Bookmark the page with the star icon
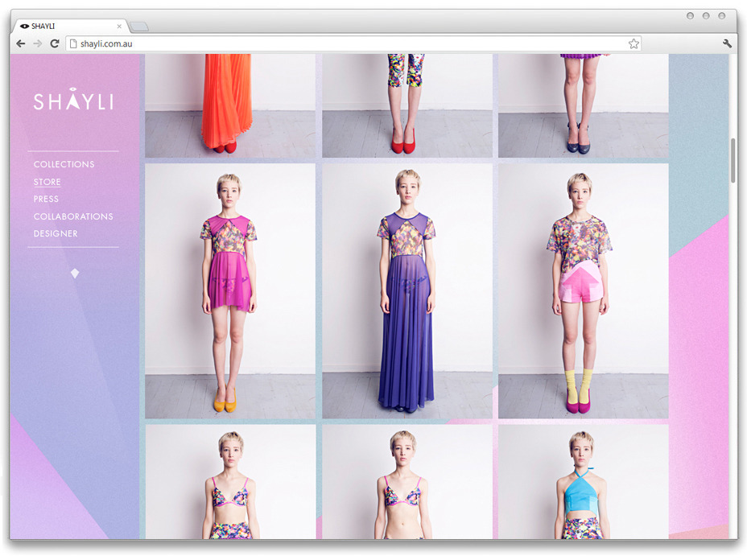 click(634, 43)
